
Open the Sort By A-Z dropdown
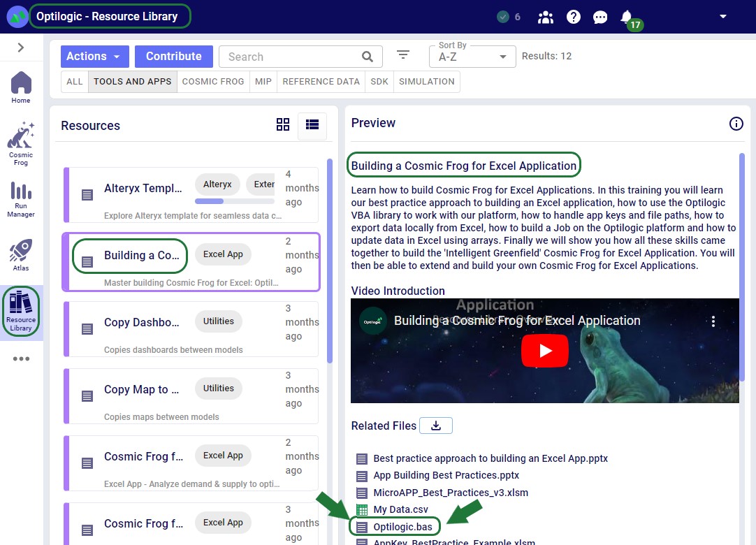tap(472, 57)
